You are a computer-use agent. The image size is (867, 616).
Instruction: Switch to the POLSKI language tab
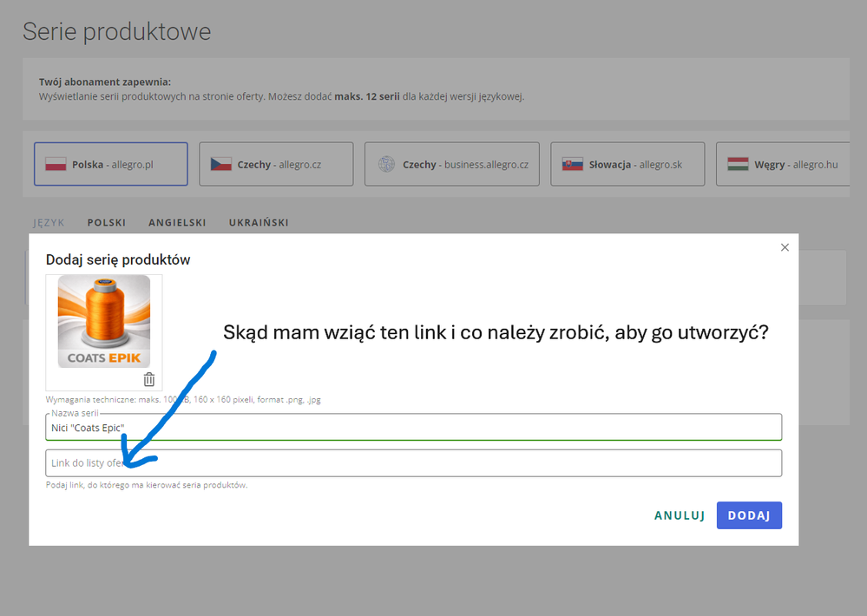107,223
